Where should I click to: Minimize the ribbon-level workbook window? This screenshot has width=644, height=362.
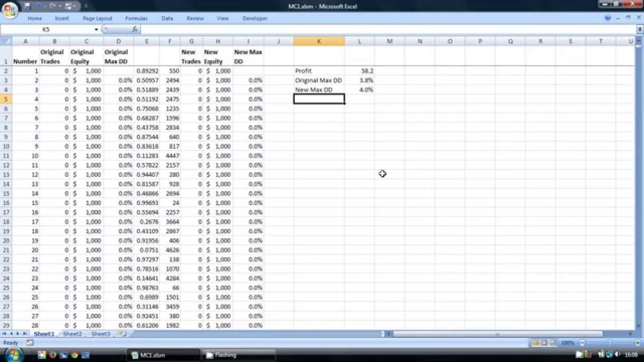618,18
